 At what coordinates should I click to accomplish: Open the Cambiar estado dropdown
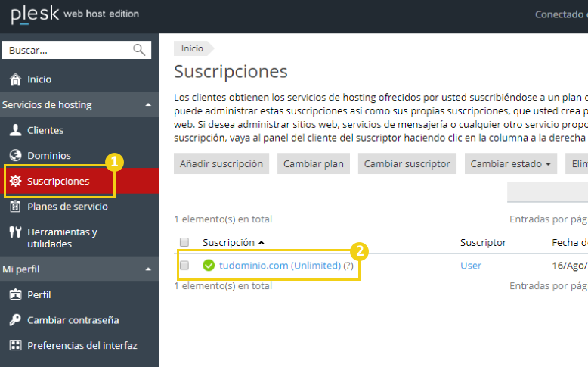coord(511,163)
